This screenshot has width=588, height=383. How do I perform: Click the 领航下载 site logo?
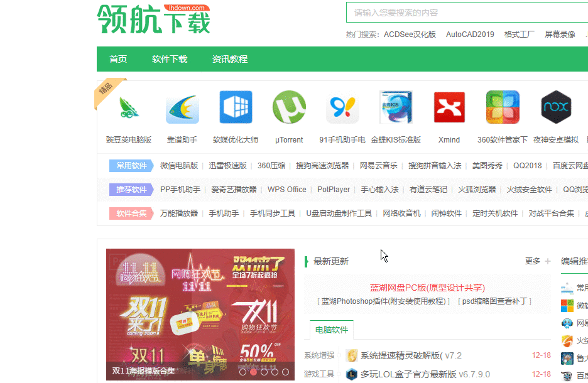(153, 19)
